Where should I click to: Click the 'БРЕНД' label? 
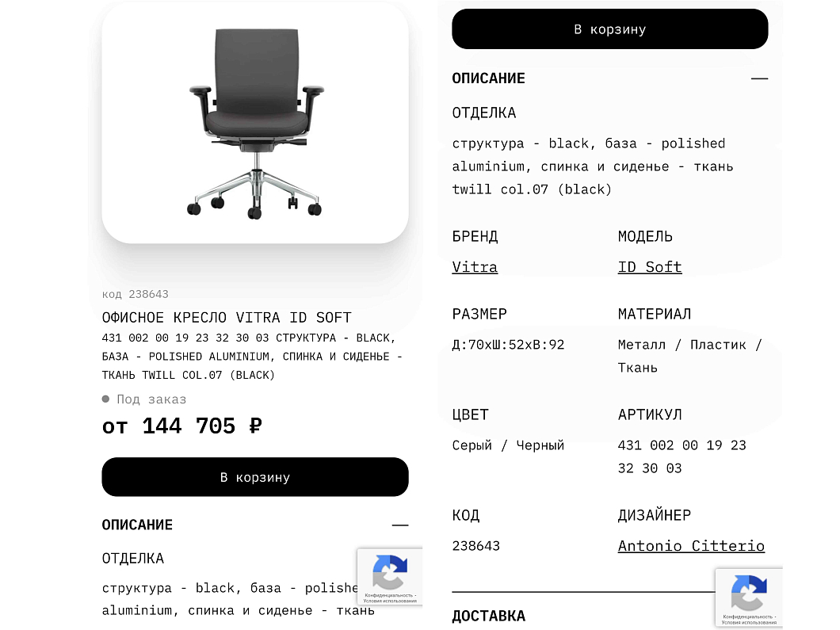tap(475, 236)
